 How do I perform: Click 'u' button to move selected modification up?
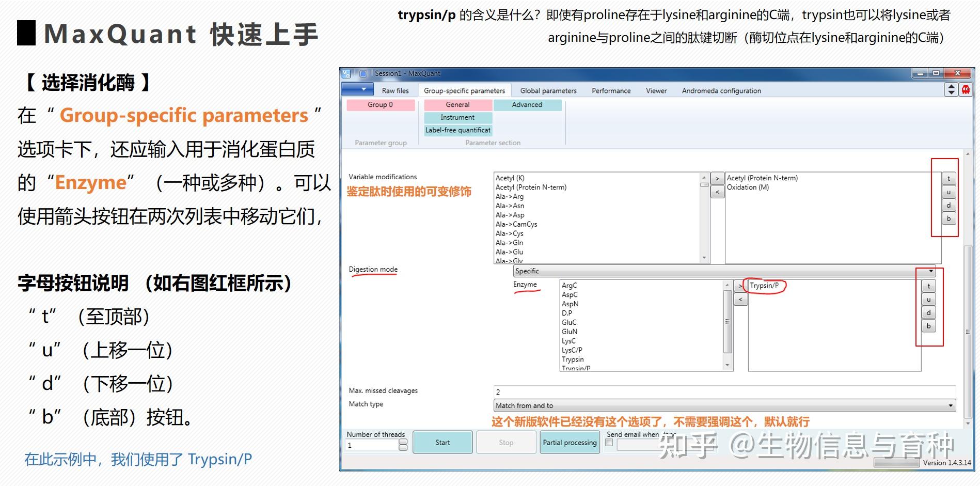[948, 192]
